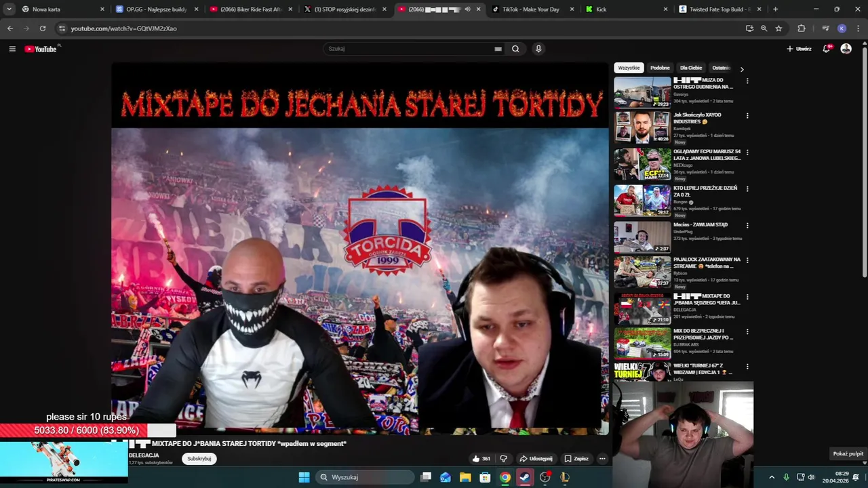Screen dimensions: 868x488
Task: View site information next to the URL
Action: point(62,28)
